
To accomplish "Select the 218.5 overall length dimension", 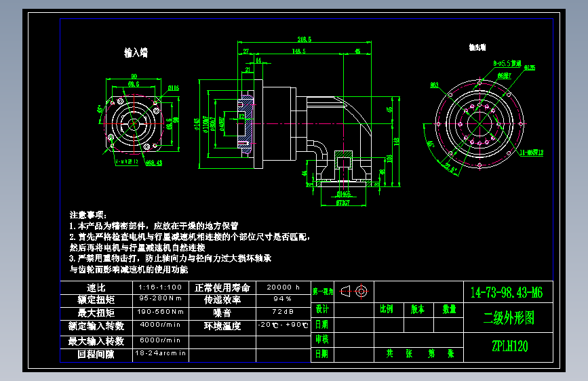I will [x=304, y=39].
